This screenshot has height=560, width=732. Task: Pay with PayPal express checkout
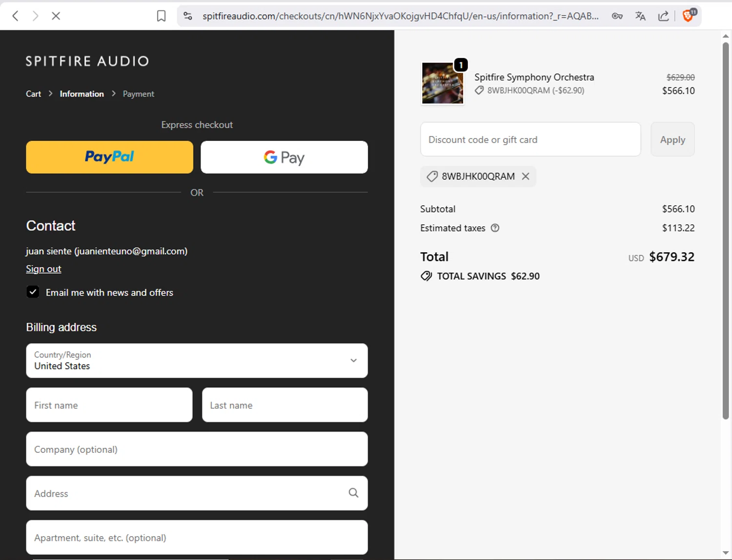pos(109,157)
